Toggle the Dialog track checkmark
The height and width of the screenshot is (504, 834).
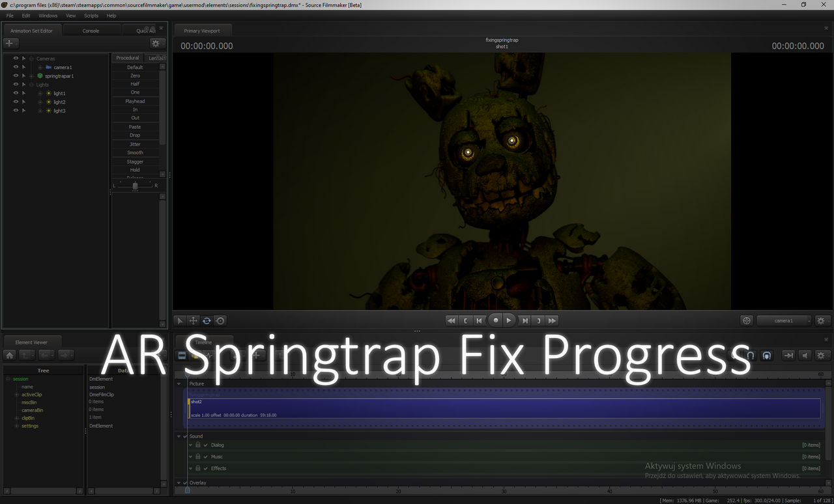tap(205, 445)
